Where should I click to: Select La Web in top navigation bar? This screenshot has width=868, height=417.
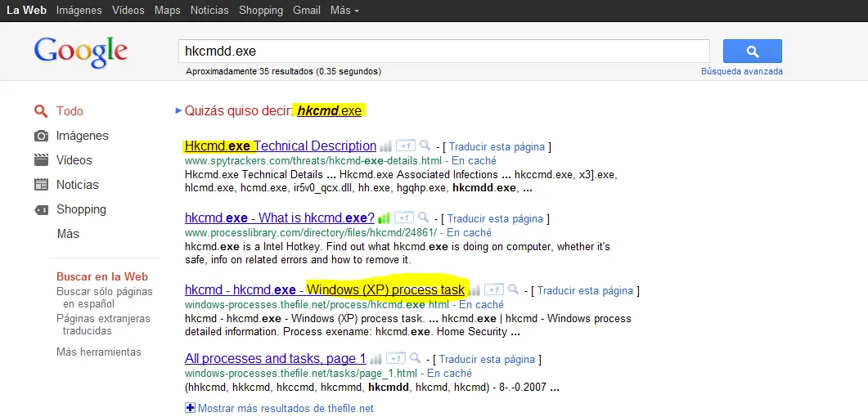point(26,11)
